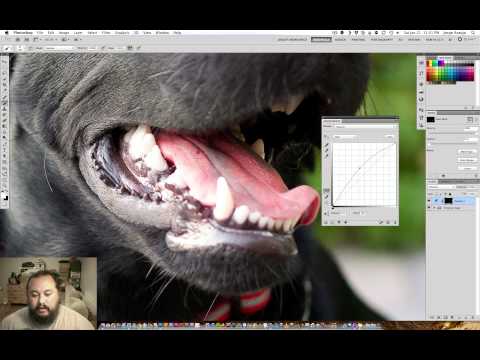Open the blend mode dropdown in the Layers panel
This screenshot has width=480, height=360.
[x=441, y=187]
